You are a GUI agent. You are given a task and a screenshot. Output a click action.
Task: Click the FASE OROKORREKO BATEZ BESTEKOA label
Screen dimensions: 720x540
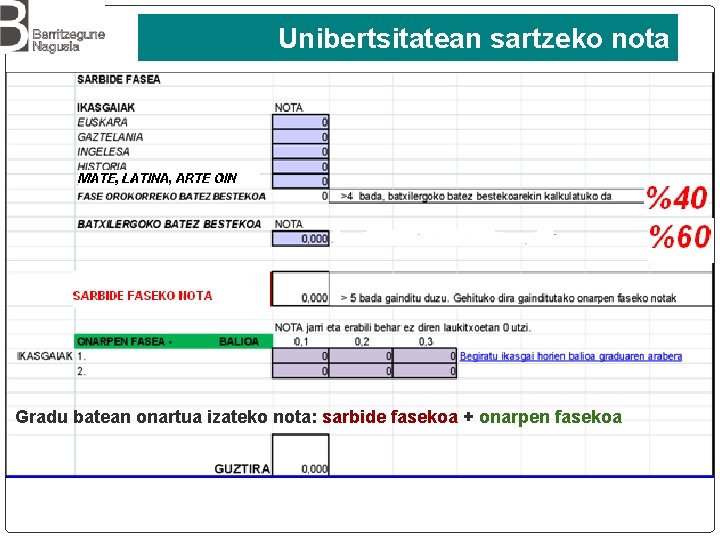coord(171,196)
